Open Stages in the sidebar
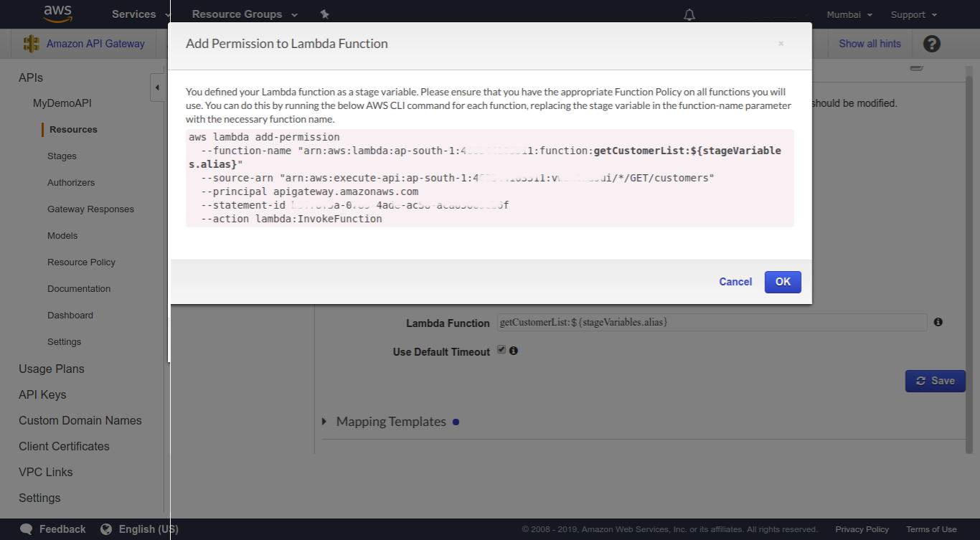Viewport: 980px width, 540px height. coord(62,156)
